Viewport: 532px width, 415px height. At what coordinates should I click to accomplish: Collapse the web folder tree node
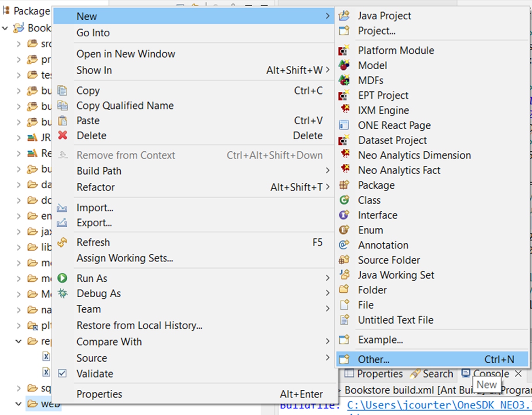click(19, 404)
